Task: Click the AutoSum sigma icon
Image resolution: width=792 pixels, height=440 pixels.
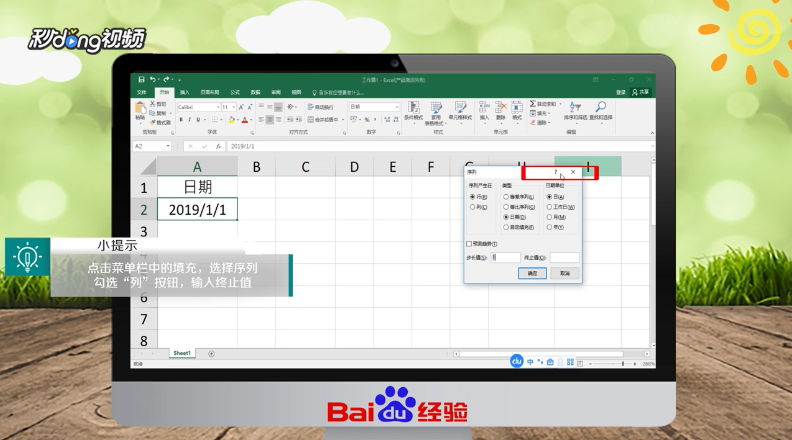Action: coord(532,104)
